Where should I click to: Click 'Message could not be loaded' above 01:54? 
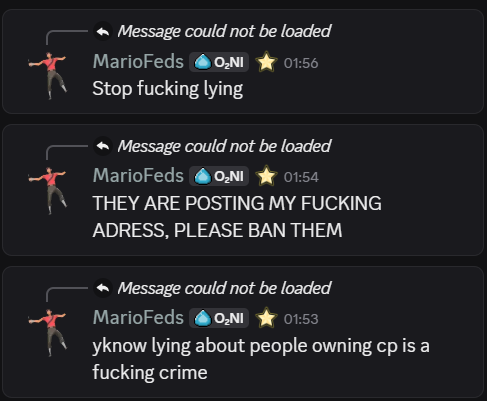point(224,146)
